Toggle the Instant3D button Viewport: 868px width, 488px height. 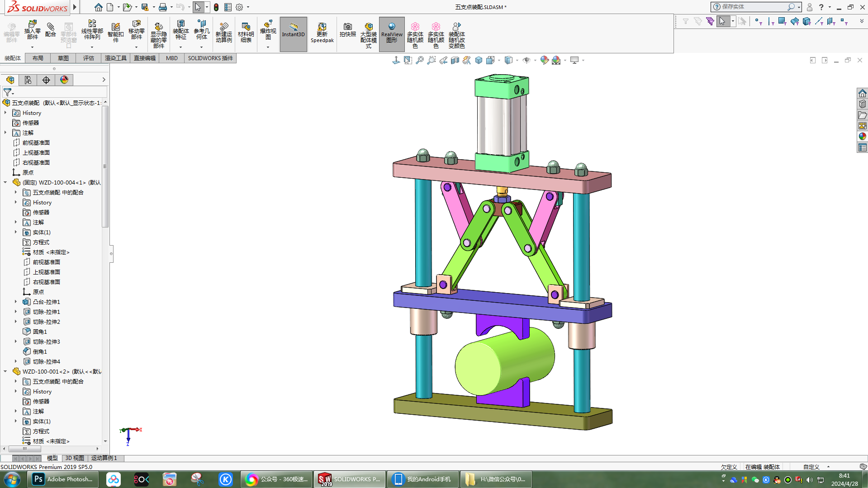294,33
